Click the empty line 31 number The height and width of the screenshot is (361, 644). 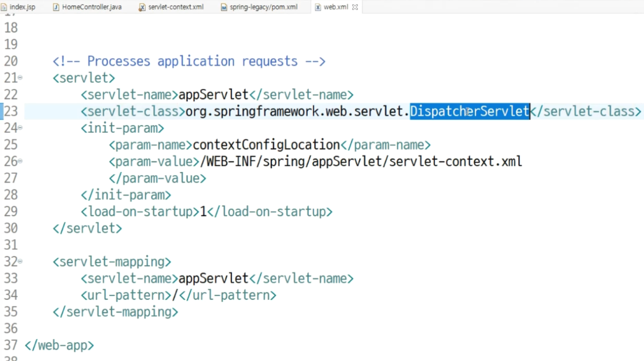11,245
